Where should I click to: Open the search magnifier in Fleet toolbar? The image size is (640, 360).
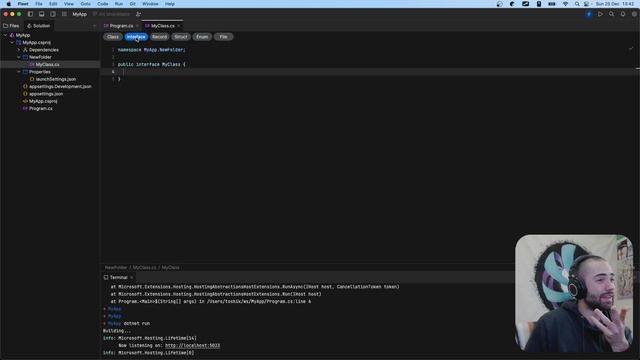click(x=611, y=14)
